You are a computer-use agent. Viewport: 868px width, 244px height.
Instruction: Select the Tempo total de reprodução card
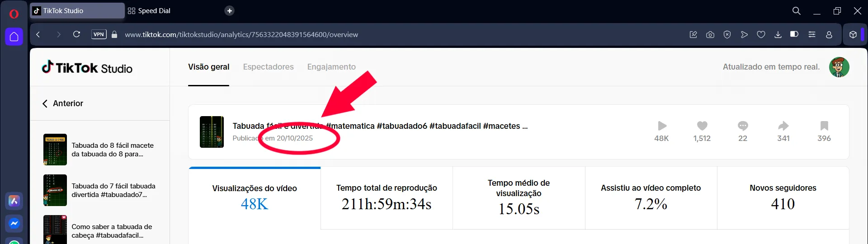pyautogui.click(x=387, y=198)
